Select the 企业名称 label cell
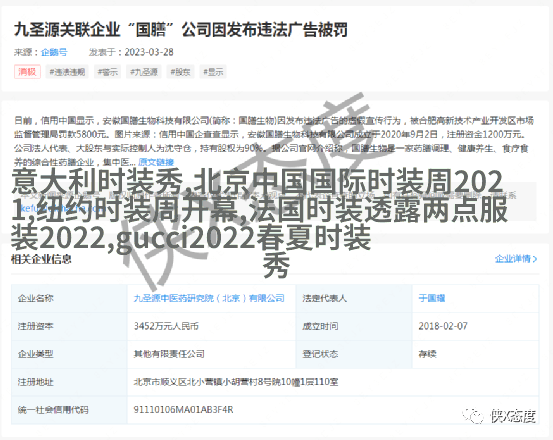The image size is (553, 440). pyautogui.click(x=69, y=298)
